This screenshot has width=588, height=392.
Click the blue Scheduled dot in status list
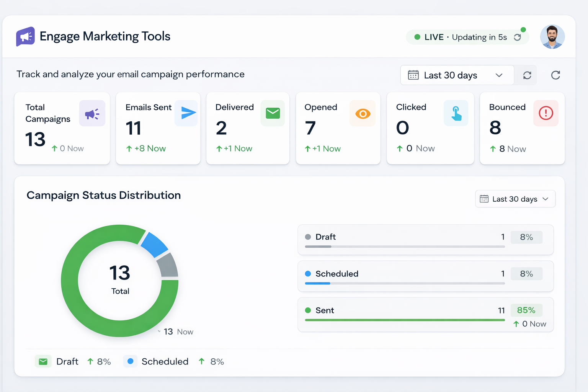tap(308, 274)
